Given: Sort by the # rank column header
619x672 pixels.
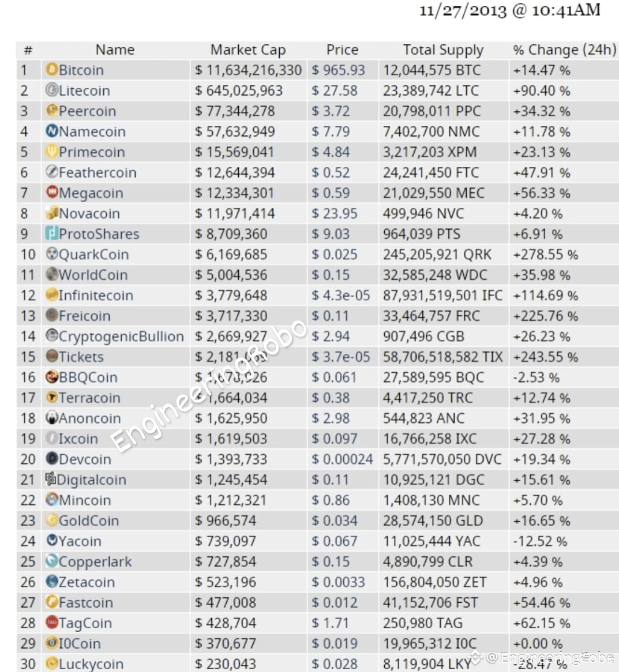Looking at the screenshot, I should click(28, 50).
